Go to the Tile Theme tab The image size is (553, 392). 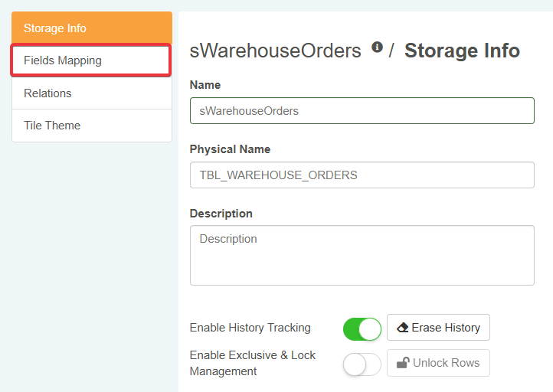(x=91, y=126)
